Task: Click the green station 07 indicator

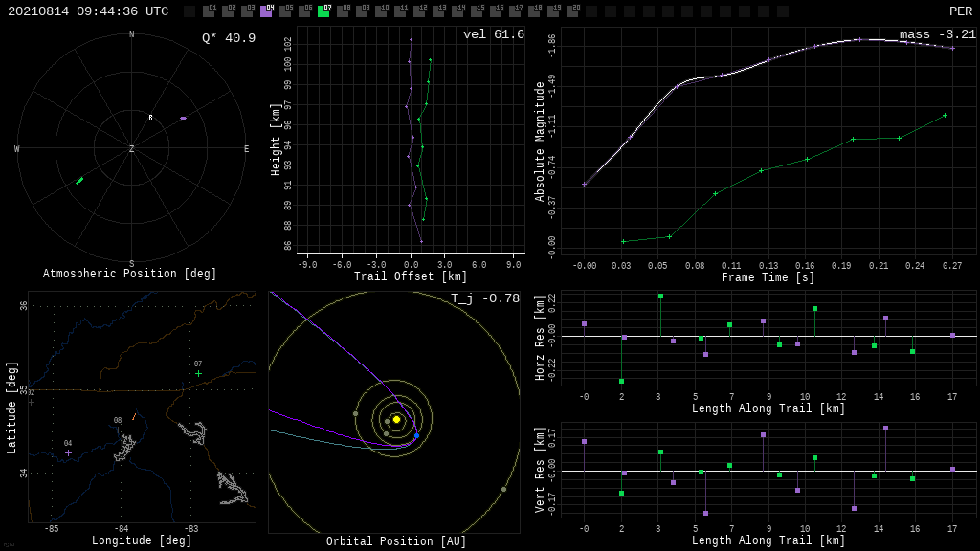Action: 323,11
